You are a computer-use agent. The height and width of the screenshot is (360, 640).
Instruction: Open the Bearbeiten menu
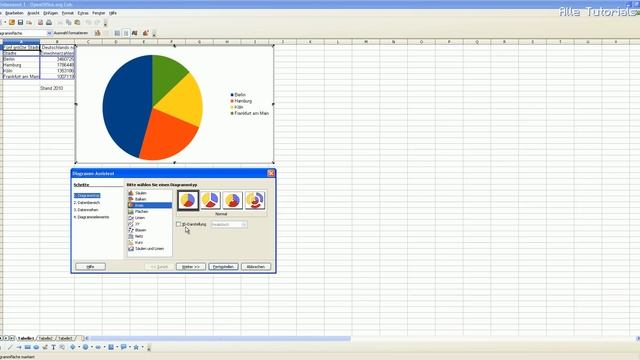point(14,13)
